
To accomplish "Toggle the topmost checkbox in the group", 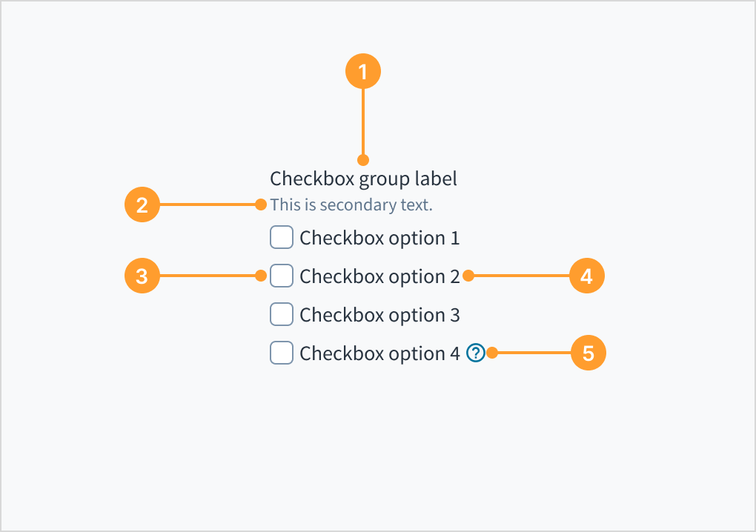I will pyautogui.click(x=281, y=237).
